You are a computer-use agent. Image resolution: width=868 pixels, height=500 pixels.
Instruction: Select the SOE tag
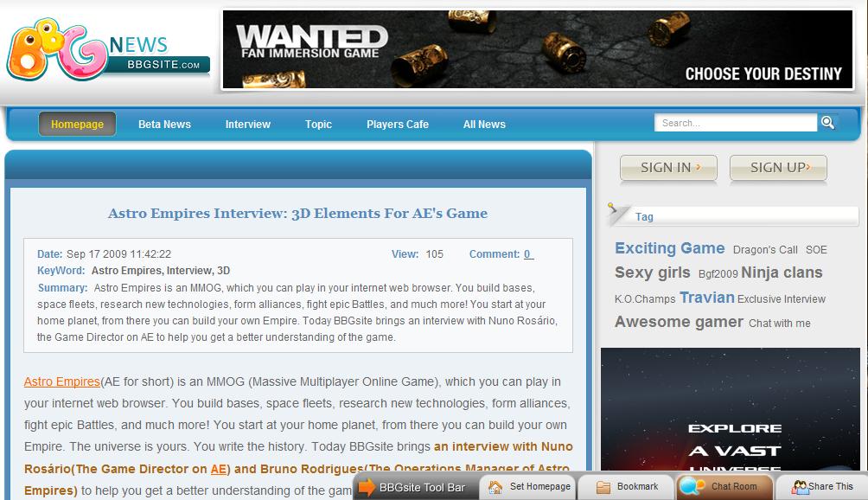pyautogui.click(x=816, y=250)
